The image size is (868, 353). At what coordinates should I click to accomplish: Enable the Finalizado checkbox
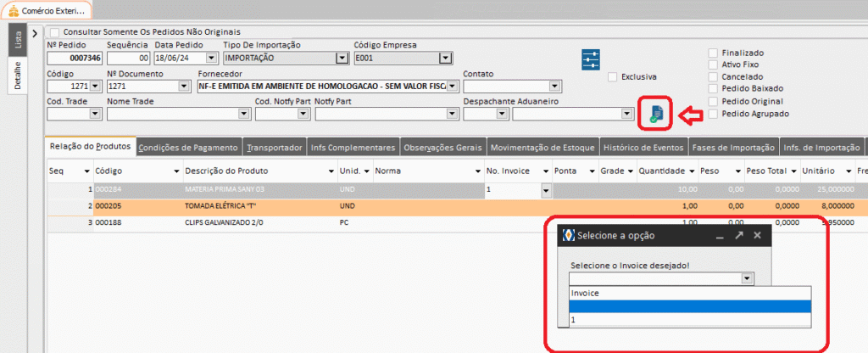(x=713, y=53)
